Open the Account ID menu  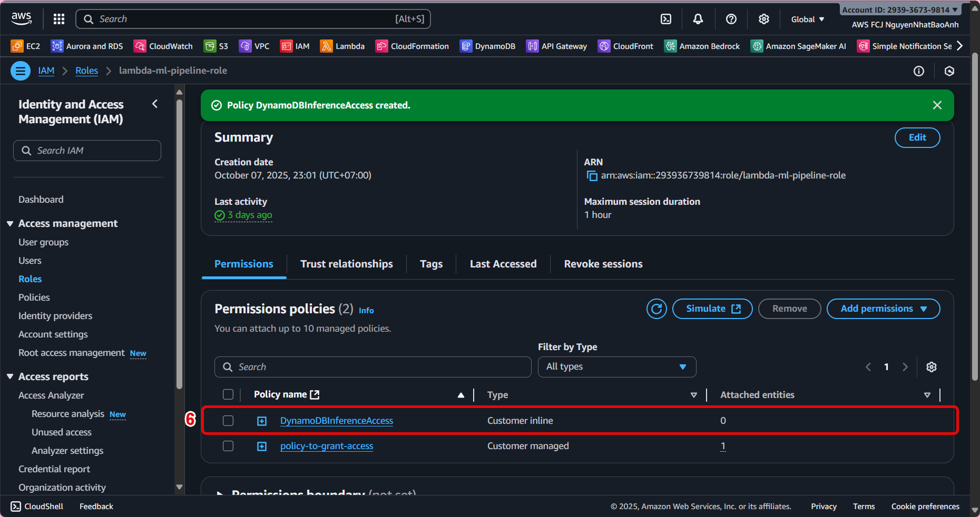point(900,10)
